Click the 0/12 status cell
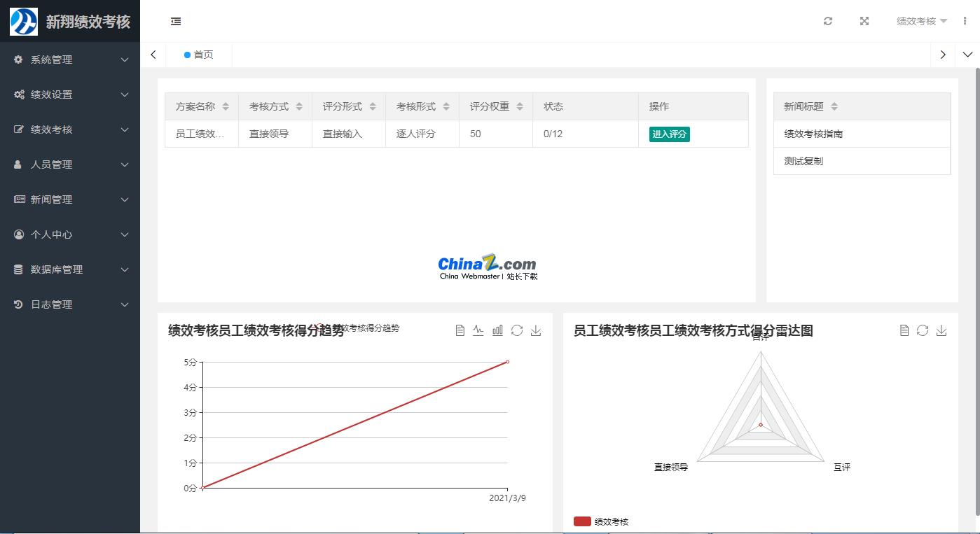 tap(586, 134)
